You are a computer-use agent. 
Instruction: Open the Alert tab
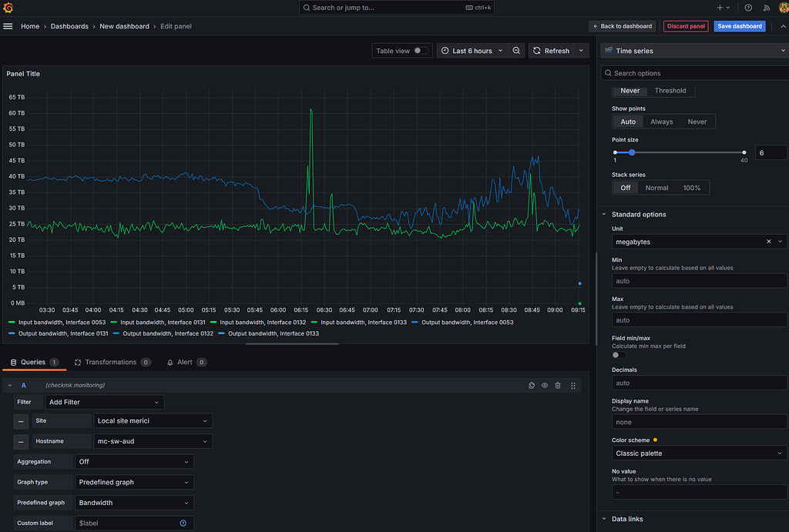tap(186, 362)
